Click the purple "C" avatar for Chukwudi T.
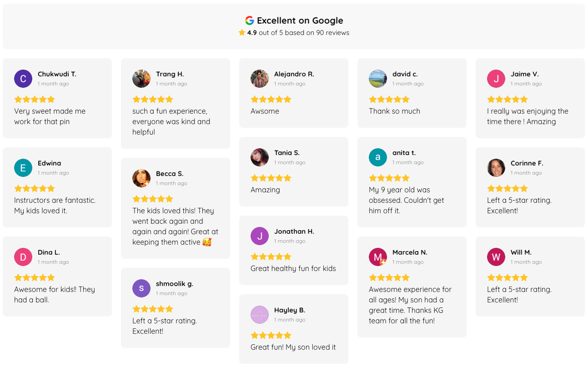Image resolution: width=588 pixels, height=367 pixels. pos(23,79)
